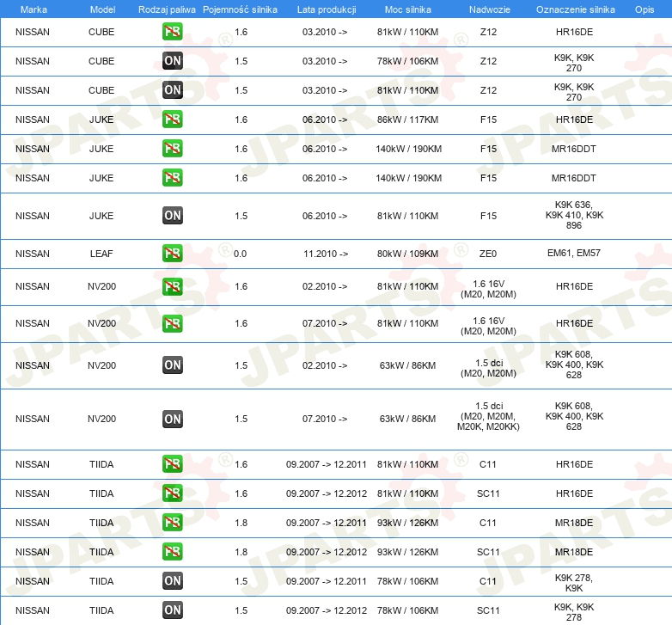Click the petrol fuel icon in the CUBE 1.6 row
Screen dimensions: 672x625
(x=172, y=32)
